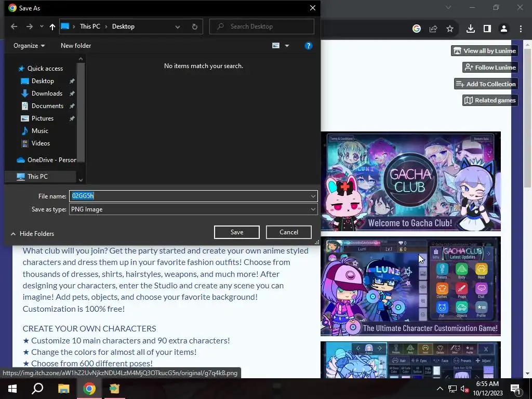
Task: Click Google icon in Chrome toolbar
Action: pyautogui.click(x=417, y=29)
